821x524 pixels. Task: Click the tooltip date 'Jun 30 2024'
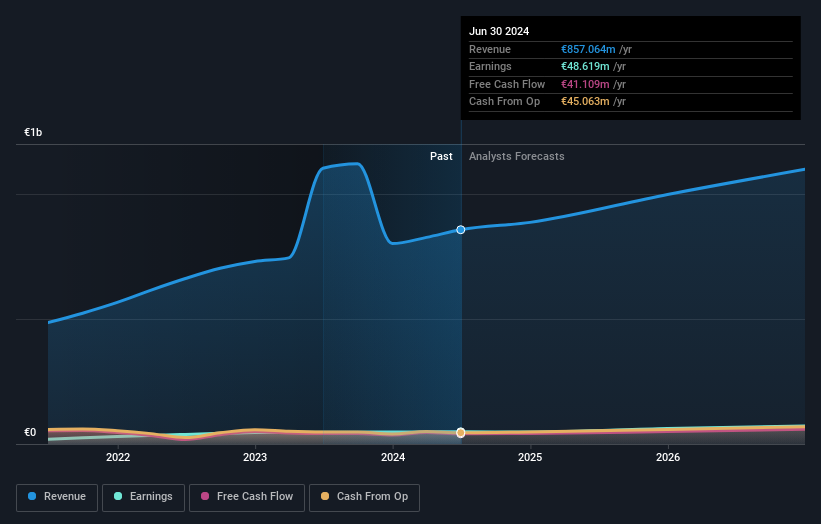(499, 31)
